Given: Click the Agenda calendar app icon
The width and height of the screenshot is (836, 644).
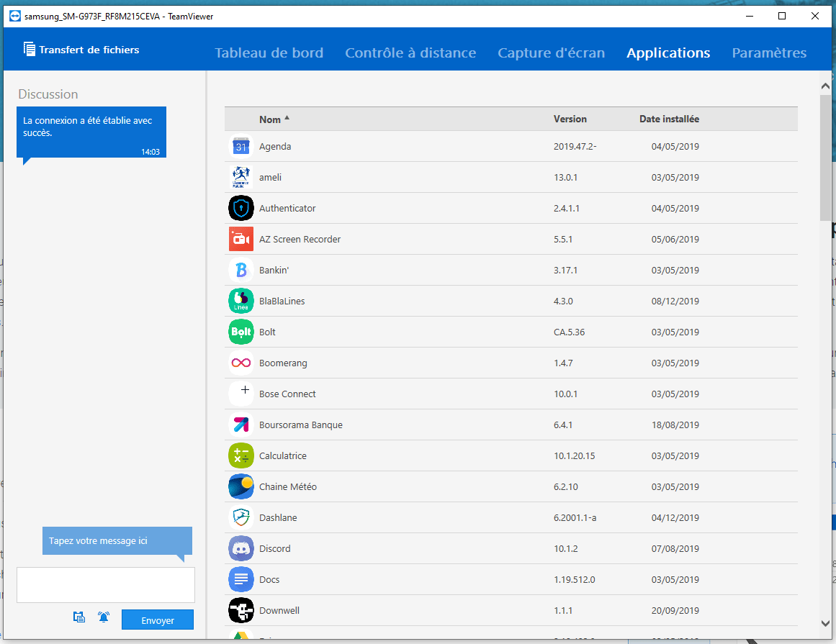Looking at the screenshot, I should click(x=241, y=147).
